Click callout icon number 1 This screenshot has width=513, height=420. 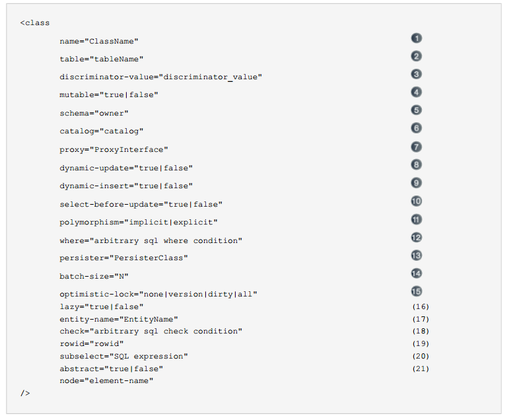(x=416, y=38)
